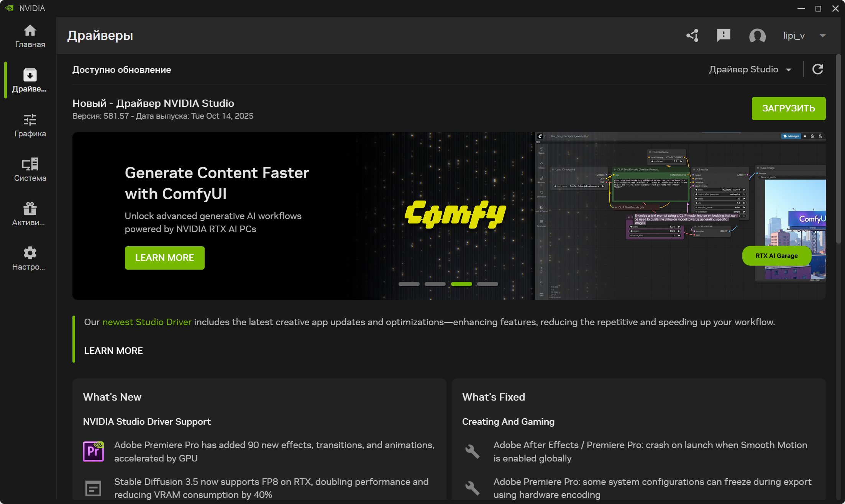Select the first banner slide indicator
Viewport: 845px width, 504px height.
click(x=409, y=284)
